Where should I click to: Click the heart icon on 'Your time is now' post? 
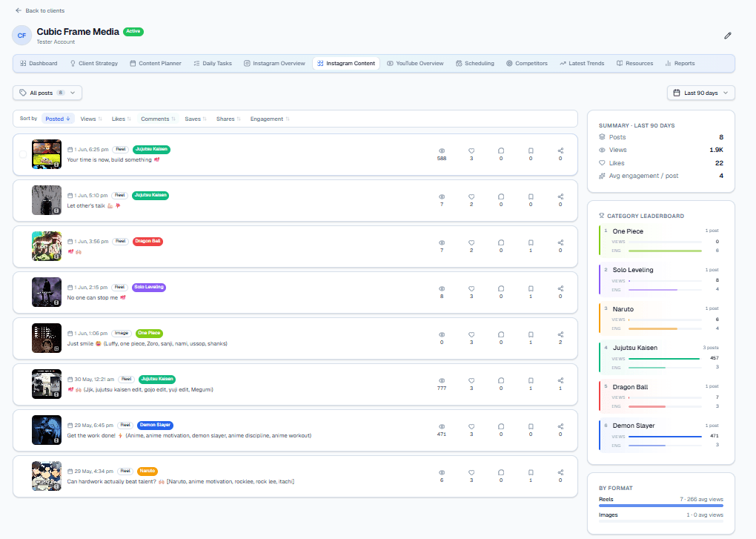point(471,151)
